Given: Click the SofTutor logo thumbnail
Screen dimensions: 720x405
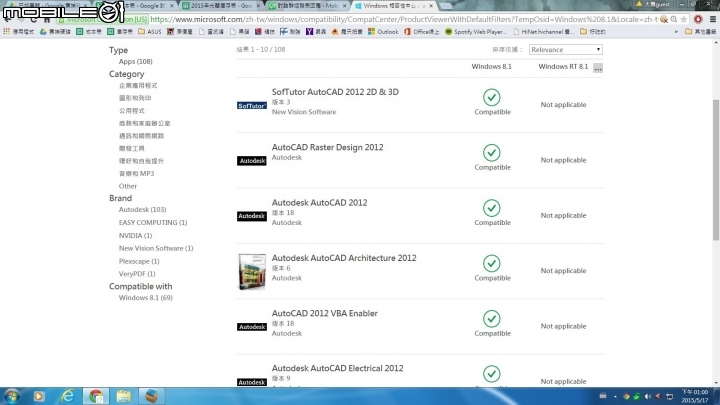Looking at the screenshot, I should point(252,106).
